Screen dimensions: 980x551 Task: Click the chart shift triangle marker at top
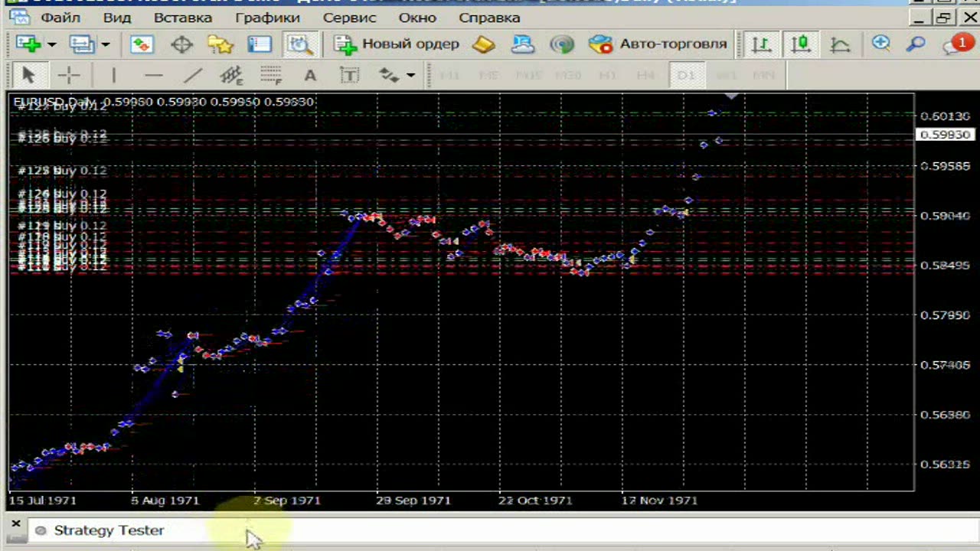[x=732, y=96]
